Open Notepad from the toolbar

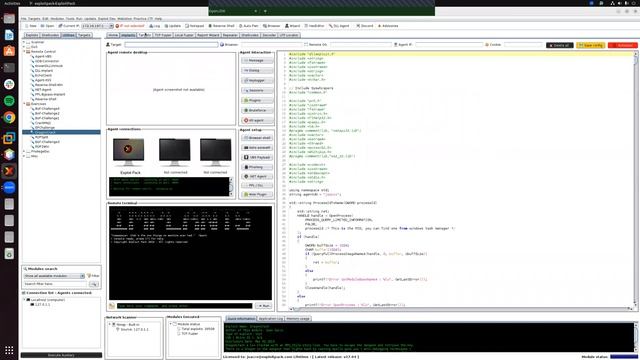(x=194, y=26)
